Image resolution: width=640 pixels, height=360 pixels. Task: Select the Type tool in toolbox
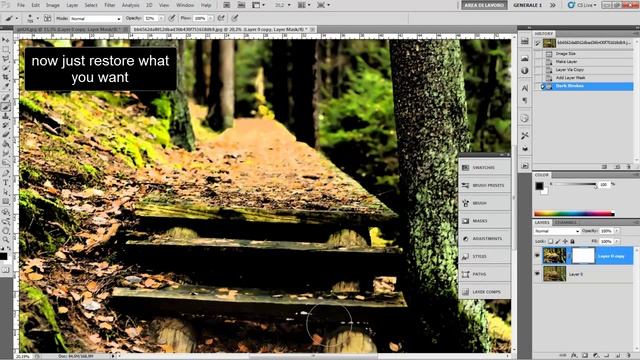pyautogui.click(x=6, y=182)
